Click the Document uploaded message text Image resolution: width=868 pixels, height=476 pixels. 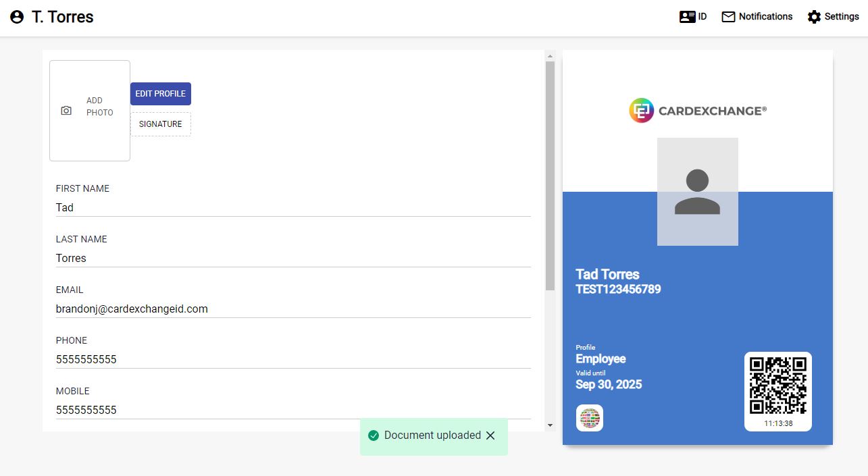[432, 435]
